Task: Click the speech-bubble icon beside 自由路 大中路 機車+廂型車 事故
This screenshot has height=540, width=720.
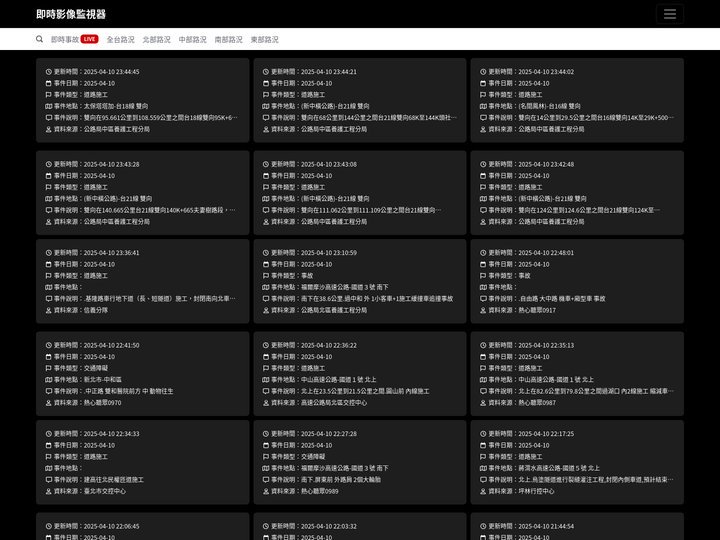Action: click(483, 299)
